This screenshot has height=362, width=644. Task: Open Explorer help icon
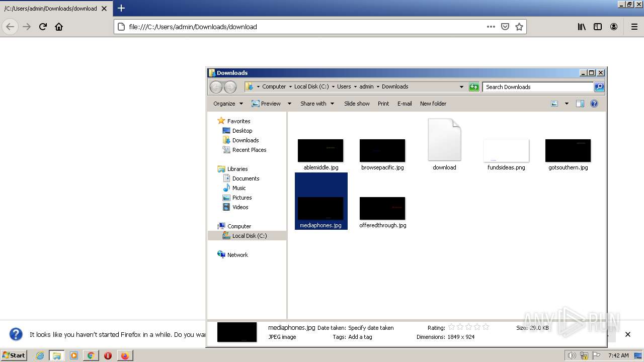tap(594, 104)
